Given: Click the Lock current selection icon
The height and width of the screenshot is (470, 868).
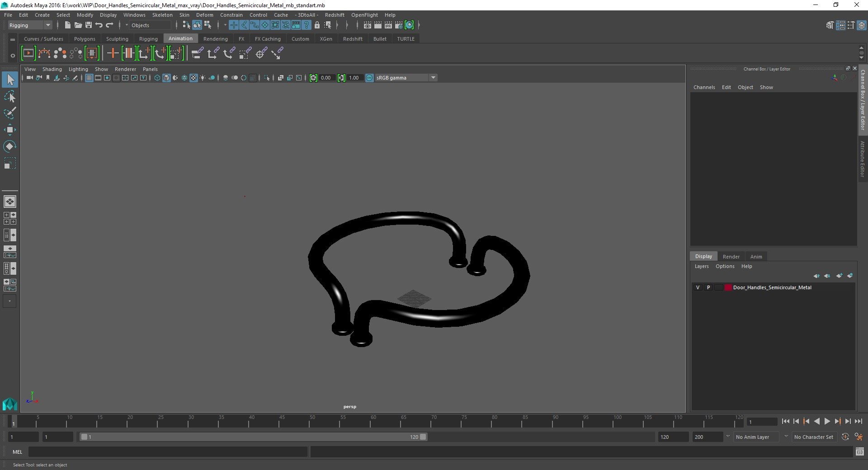Looking at the screenshot, I should point(317,25).
